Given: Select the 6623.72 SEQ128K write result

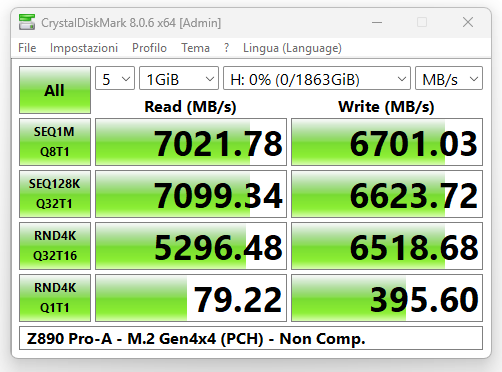Looking at the screenshot, I should pos(387,194).
